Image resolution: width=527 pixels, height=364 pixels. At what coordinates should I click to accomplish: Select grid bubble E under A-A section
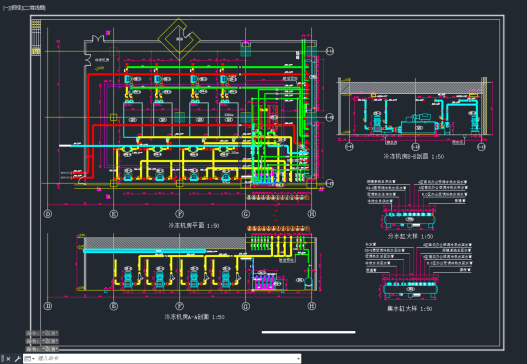click(x=114, y=306)
